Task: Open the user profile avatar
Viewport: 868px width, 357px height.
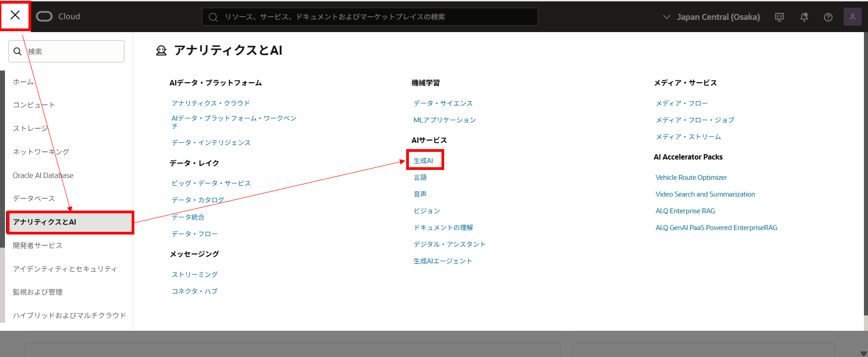Action: (x=852, y=17)
